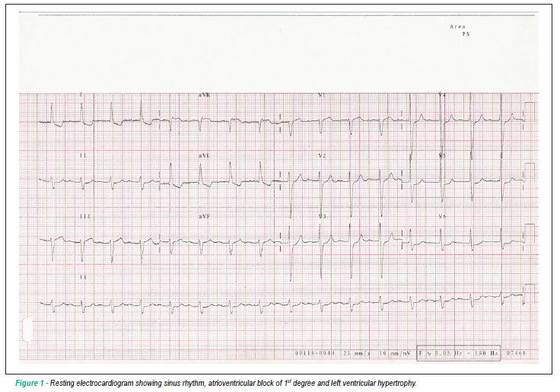Click the "0.05 Hz - 150 Hz" filter box
The image size is (560, 392).
(x=459, y=353)
